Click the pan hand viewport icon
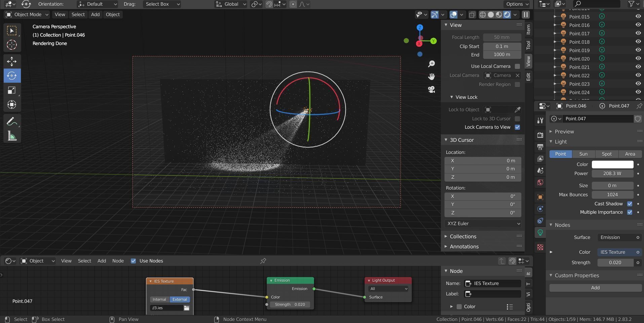This screenshot has height=323, width=644. [x=431, y=77]
